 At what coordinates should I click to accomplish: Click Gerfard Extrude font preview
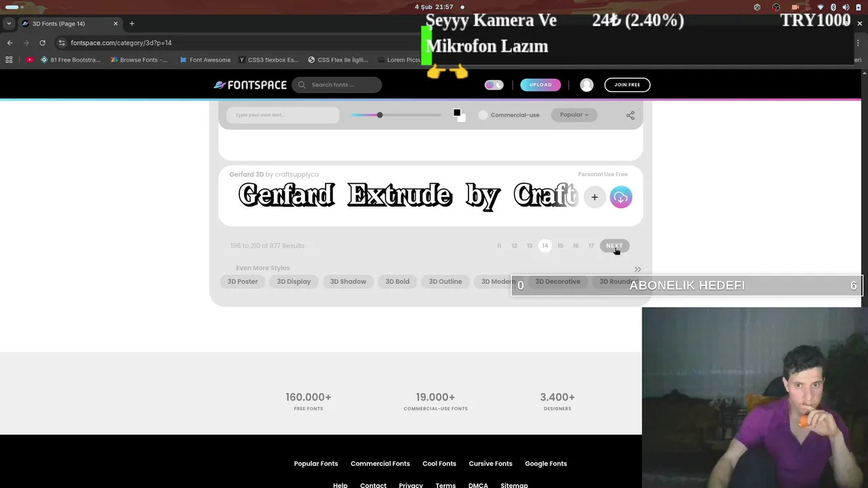(407, 196)
